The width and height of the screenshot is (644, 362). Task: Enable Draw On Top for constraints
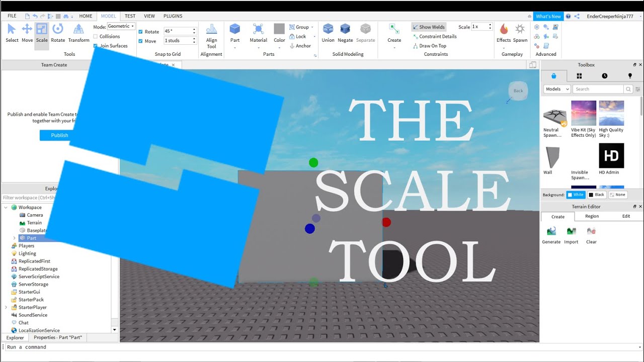pyautogui.click(x=429, y=46)
